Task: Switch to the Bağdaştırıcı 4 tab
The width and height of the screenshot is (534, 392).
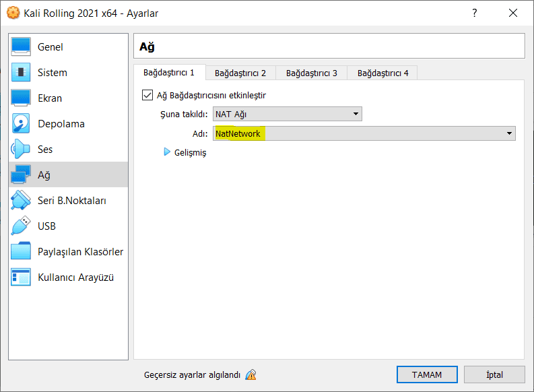Action: click(382, 73)
